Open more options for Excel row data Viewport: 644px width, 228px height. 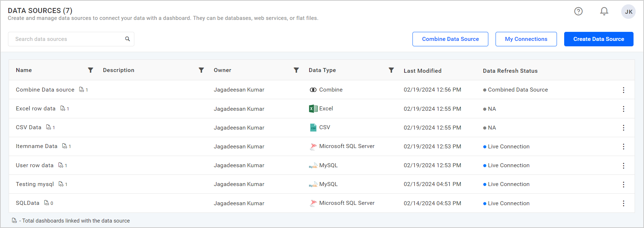click(x=623, y=109)
